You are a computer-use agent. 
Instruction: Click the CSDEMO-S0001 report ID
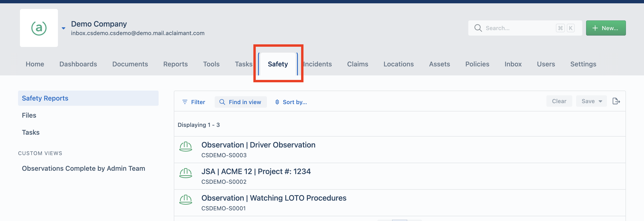click(223, 208)
